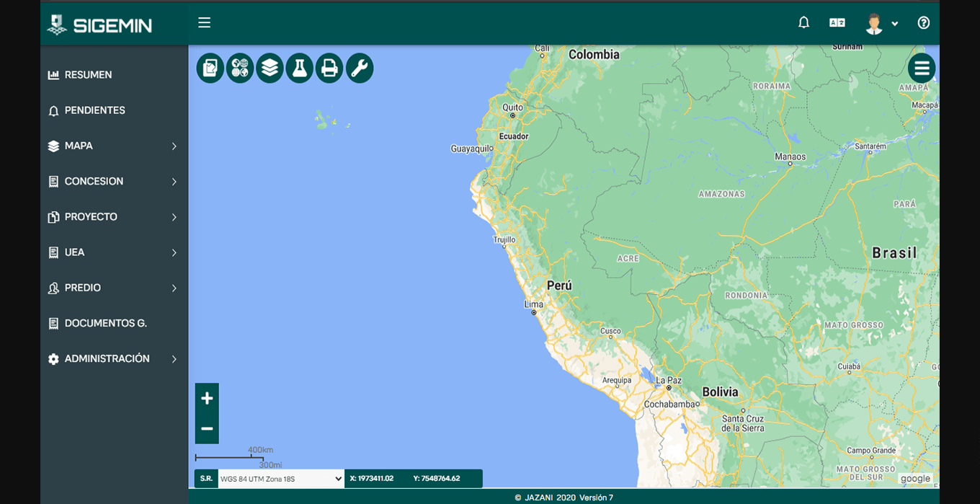Click Lima on the map
This screenshot has height=504, width=980.
click(534, 305)
